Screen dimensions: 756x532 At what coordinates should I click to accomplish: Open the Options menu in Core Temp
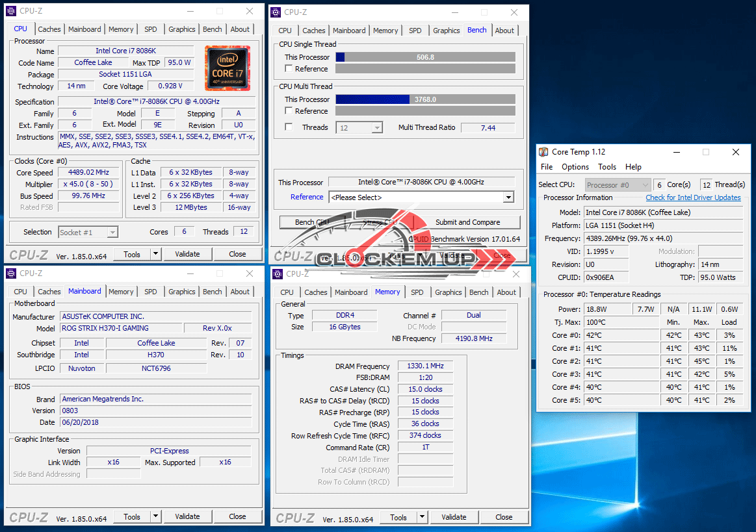click(x=575, y=167)
